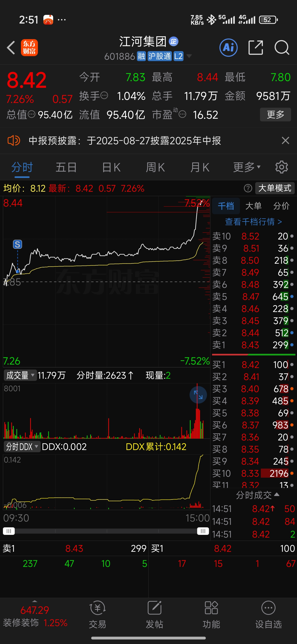Tap the info icon next to 换手
297x644 pixels.
point(104,95)
